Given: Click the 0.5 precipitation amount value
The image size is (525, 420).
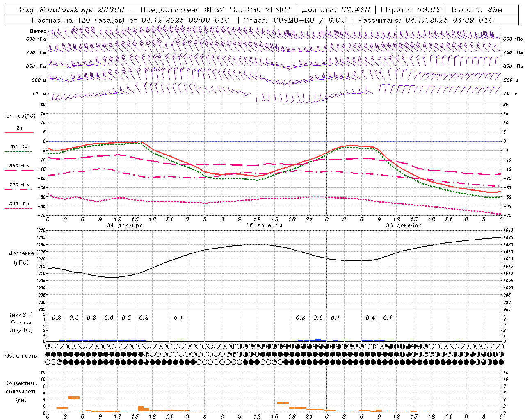Looking at the screenshot, I should (126, 318).
